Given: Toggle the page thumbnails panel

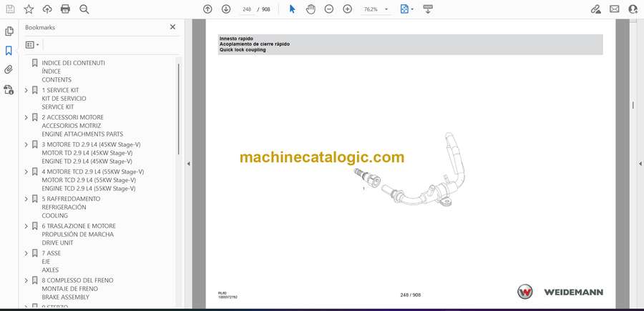Looking at the screenshot, I should pyautogui.click(x=9, y=31).
